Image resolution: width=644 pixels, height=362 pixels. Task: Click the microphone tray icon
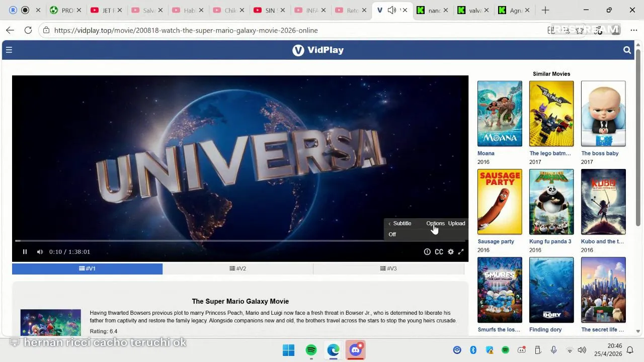click(x=553, y=350)
